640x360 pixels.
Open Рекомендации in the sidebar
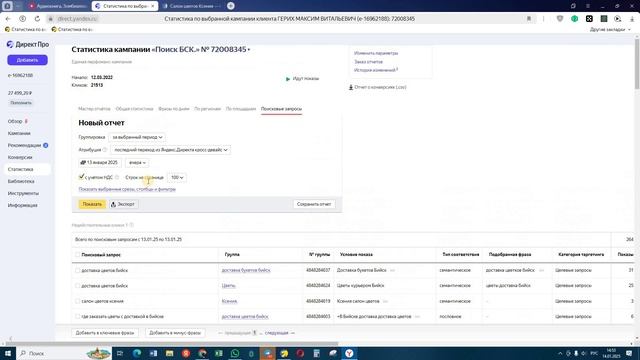24,145
